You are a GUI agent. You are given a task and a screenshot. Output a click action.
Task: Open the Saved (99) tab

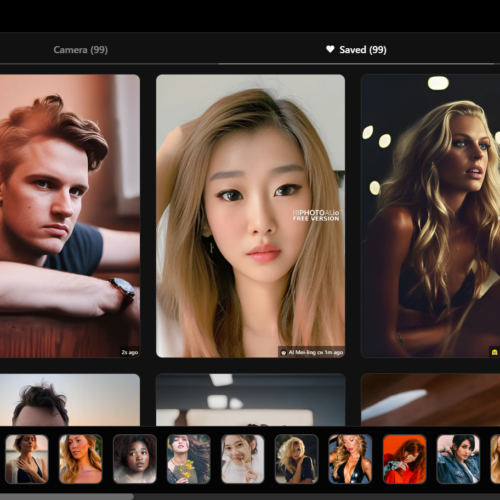[356, 50]
